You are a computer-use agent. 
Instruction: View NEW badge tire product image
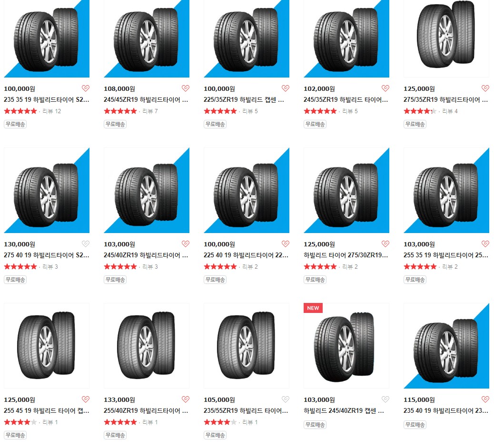[x=346, y=346]
